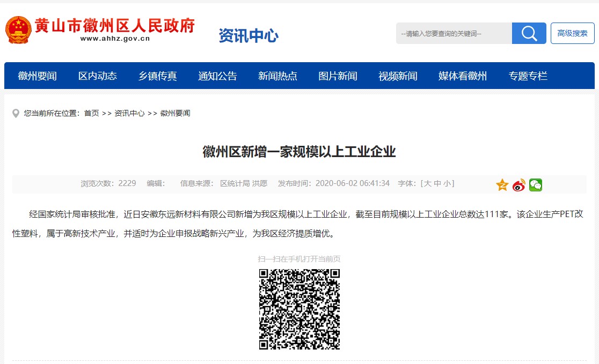The width and height of the screenshot is (599, 364).
Task: Click the yellow star favorite icon
Action: pyautogui.click(x=502, y=185)
